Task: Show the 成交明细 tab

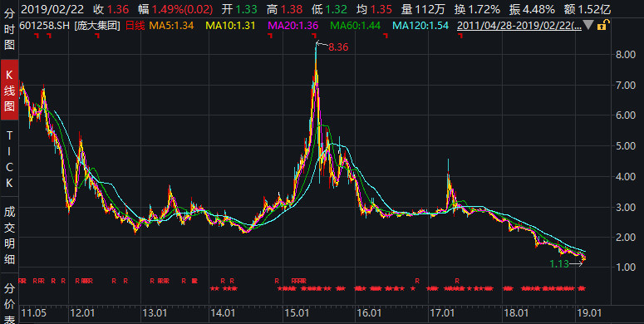Action: click(9, 236)
